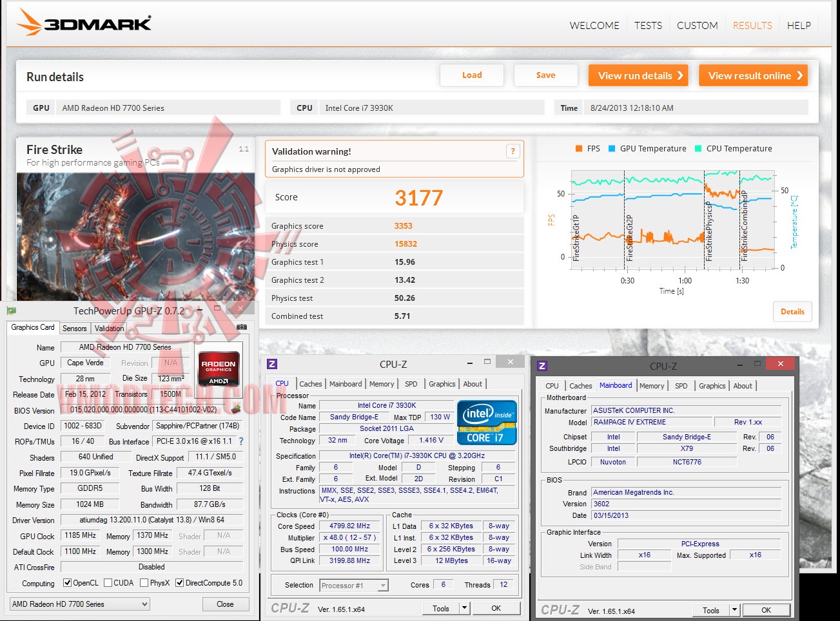Click the green CPU Temperature legend square
Screen dimensions: 840x621
(x=698, y=149)
